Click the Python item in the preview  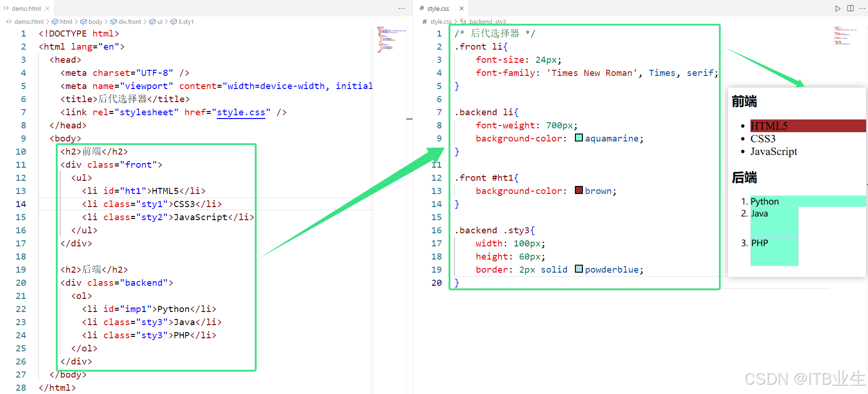[x=808, y=201]
